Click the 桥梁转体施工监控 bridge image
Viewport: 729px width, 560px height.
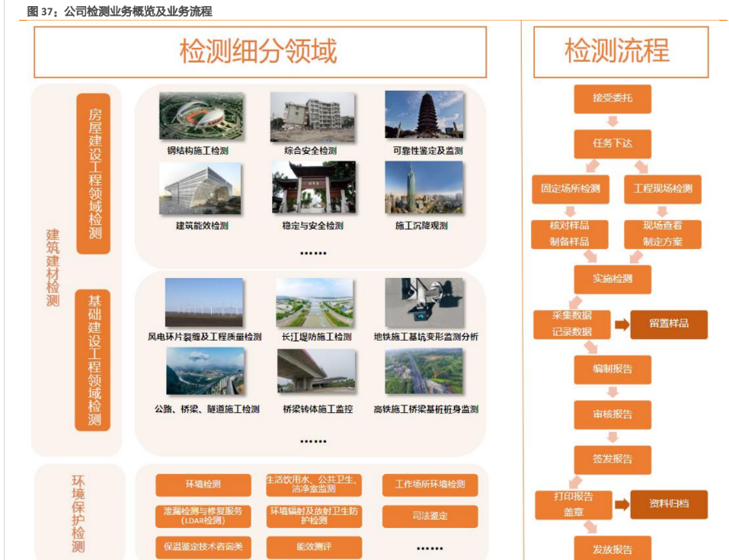[317, 373]
